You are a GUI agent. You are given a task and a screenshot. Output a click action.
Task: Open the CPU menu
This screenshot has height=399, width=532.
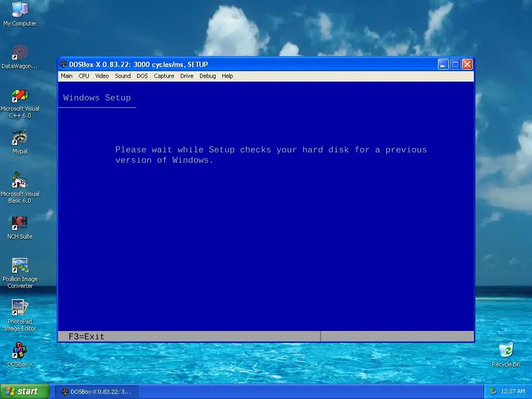pyautogui.click(x=84, y=76)
